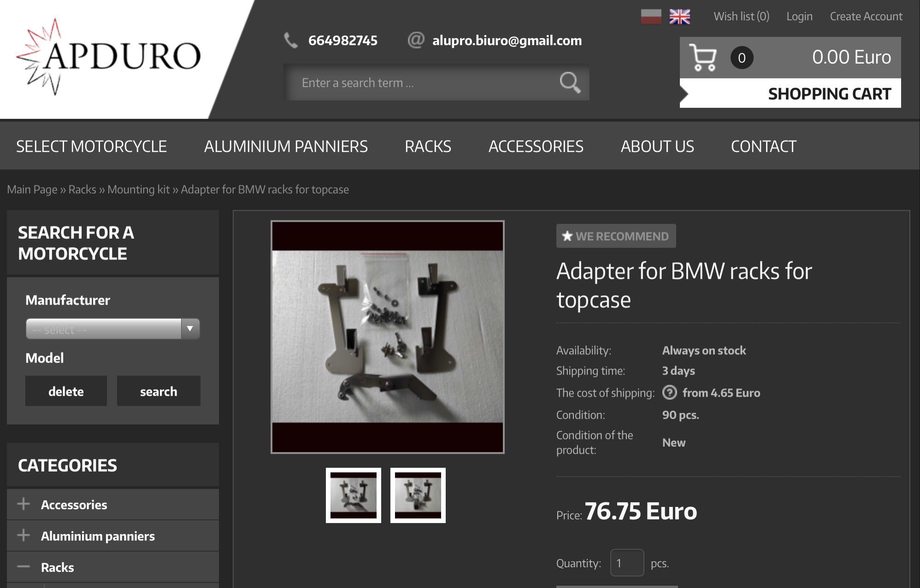Click the Shopping Cart button
920x588 pixels.
tap(790, 94)
